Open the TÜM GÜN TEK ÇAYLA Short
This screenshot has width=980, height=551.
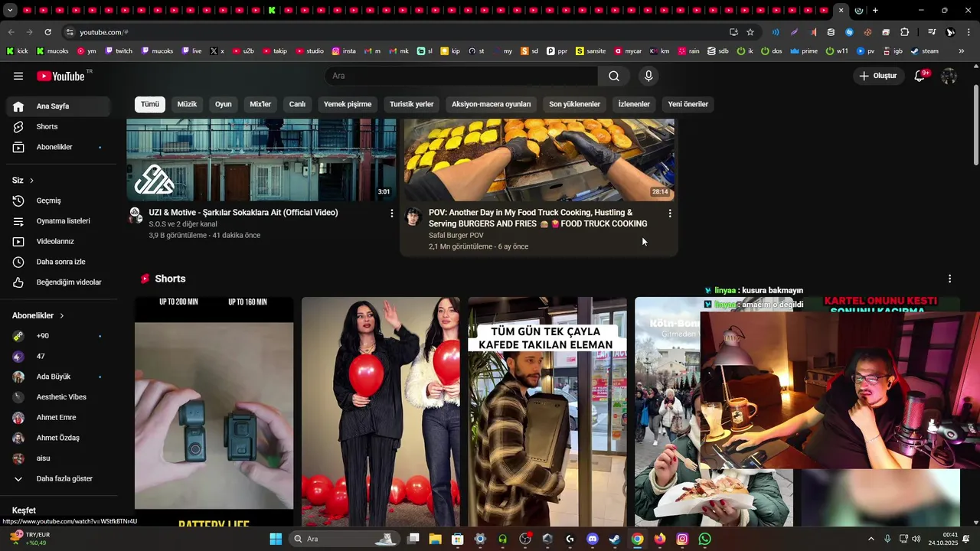click(x=547, y=412)
